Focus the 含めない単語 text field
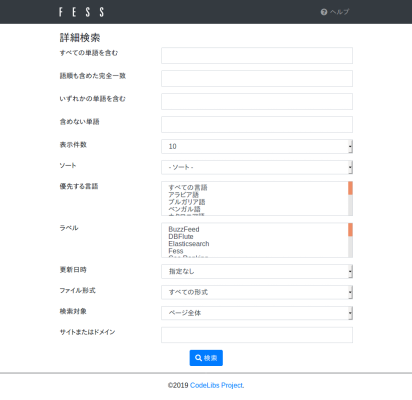The image size is (412, 400). (x=257, y=124)
